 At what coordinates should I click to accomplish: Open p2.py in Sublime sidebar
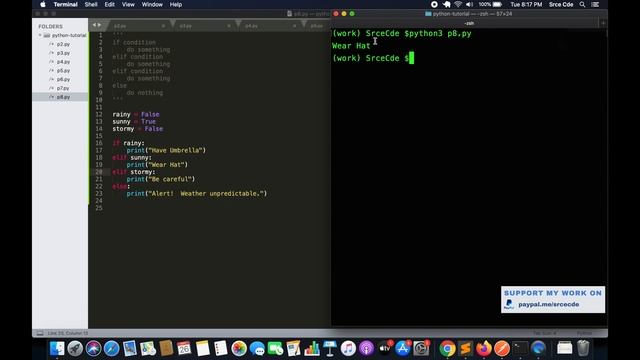[63, 44]
